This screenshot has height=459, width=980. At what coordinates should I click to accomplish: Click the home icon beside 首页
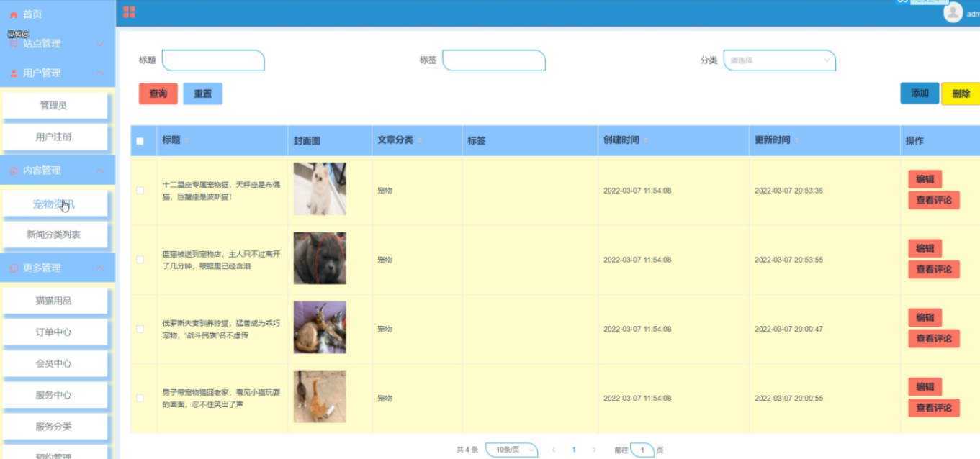coord(14,14)
